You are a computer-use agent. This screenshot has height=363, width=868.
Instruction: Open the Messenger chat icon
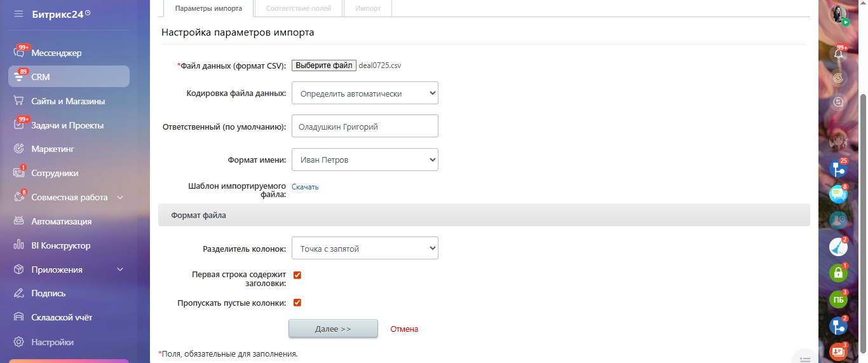(x=19, y=53)
